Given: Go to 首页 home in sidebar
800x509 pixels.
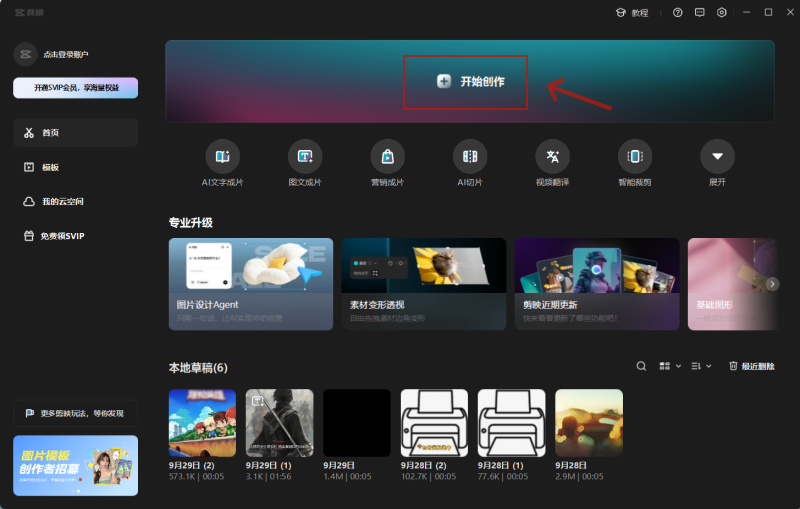Looking at the screenshot, I should tap(76, 133).
